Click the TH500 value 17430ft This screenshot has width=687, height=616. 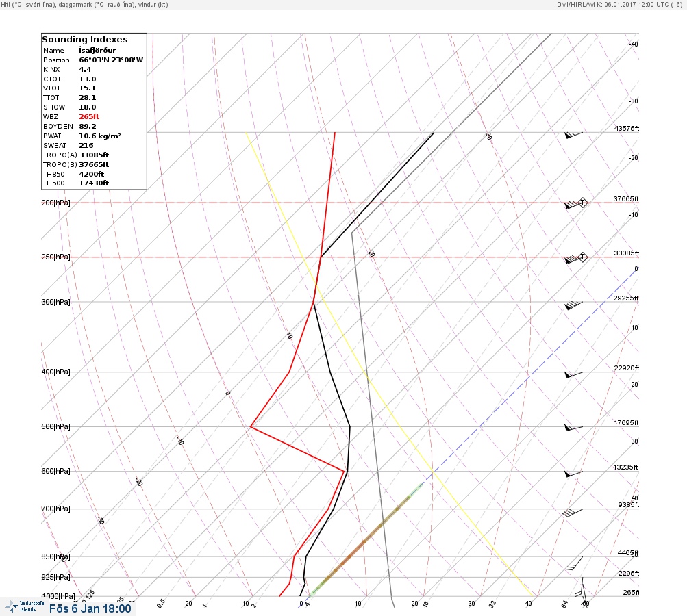tap(94, 183)
